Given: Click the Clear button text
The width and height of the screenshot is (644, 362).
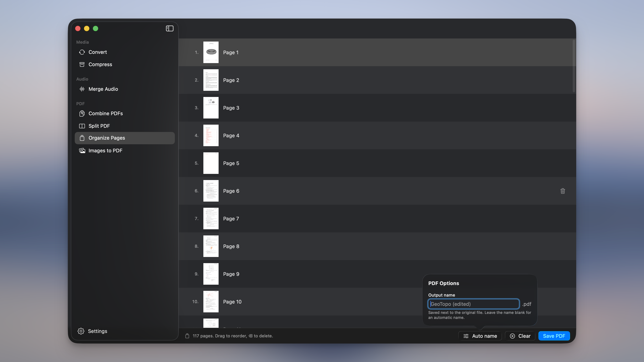Looking at the screenshot, I should point(524,336).
